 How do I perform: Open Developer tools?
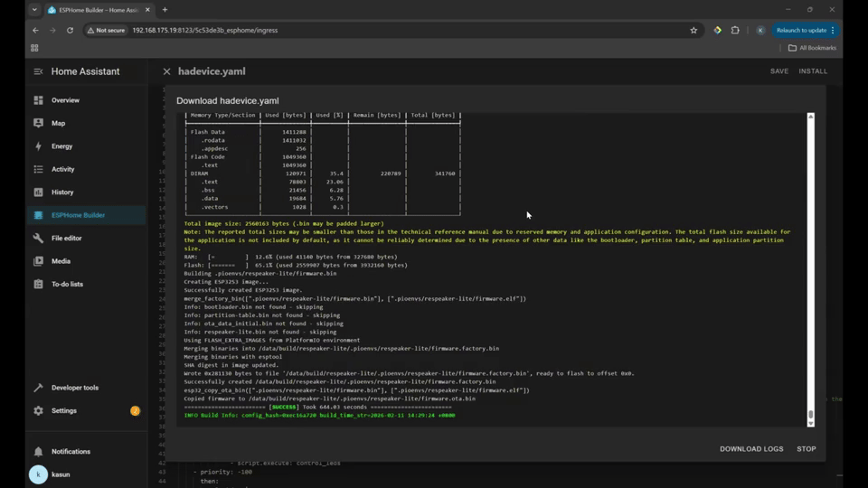(74, 388)
